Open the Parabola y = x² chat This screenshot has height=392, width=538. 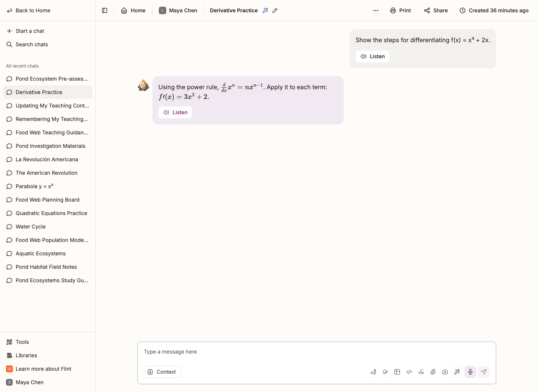47,186
